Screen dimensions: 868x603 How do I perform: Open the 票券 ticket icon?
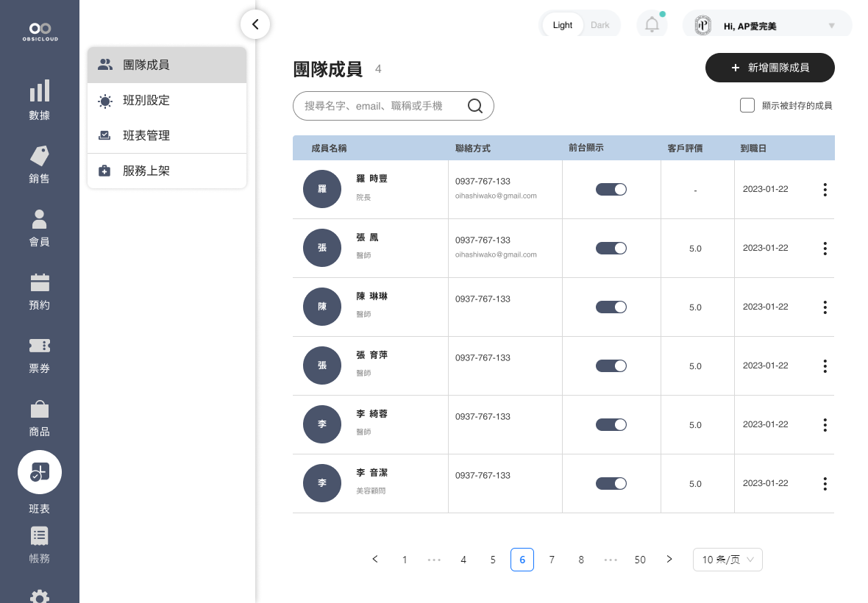(40, 345)
